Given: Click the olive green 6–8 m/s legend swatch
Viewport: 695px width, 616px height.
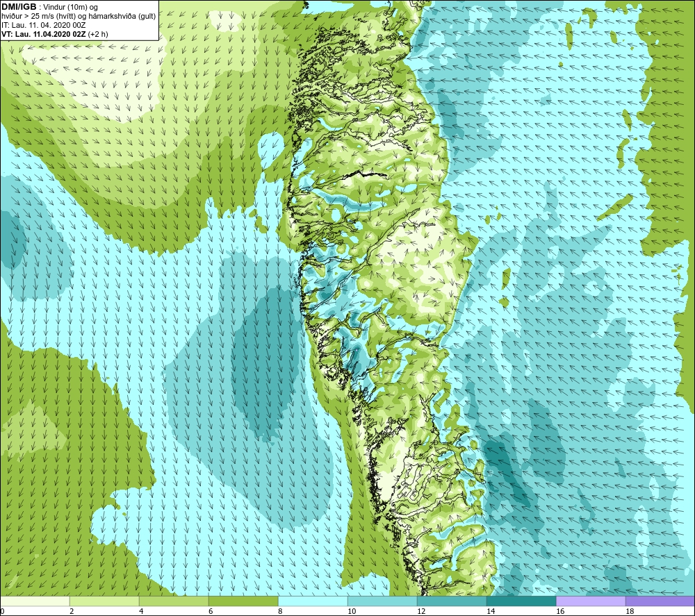Looking at the screenshot, I should [x=243, y=601].
